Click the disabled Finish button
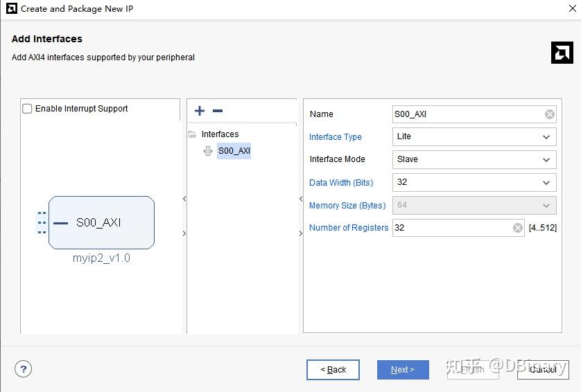 [x=473, y=369]
